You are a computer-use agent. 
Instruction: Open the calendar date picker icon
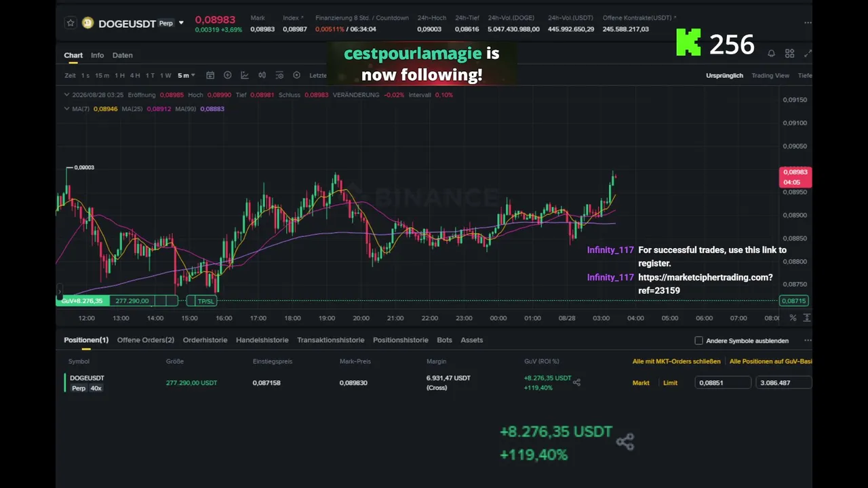210,75
